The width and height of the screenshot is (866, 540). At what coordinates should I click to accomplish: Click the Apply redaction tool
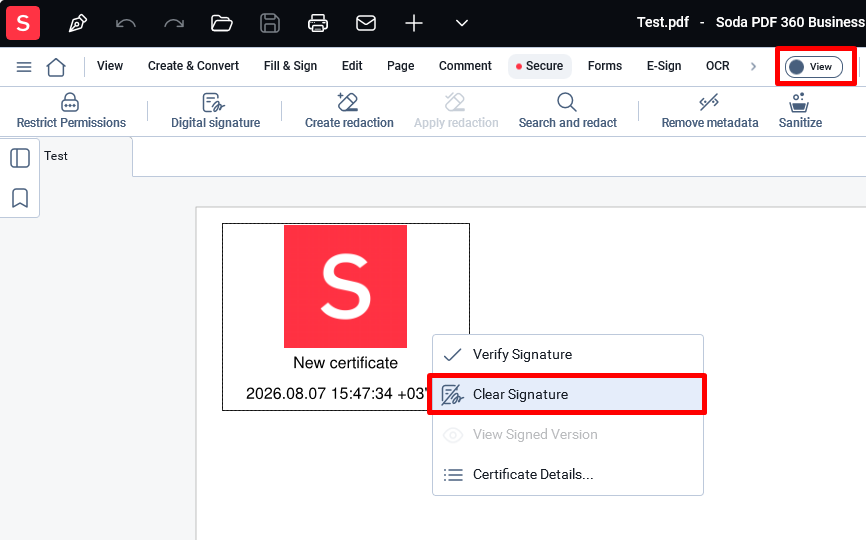tap(456, 111)
